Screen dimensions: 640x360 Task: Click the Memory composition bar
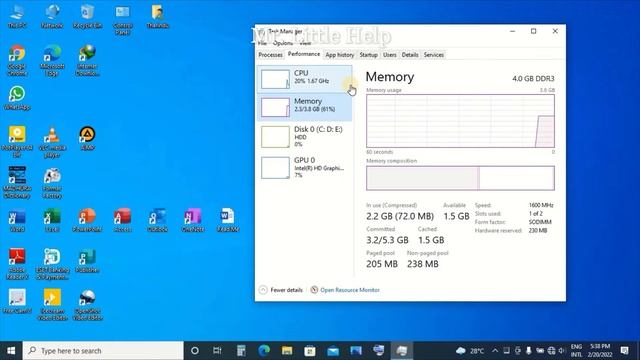[x=460, y=178]
